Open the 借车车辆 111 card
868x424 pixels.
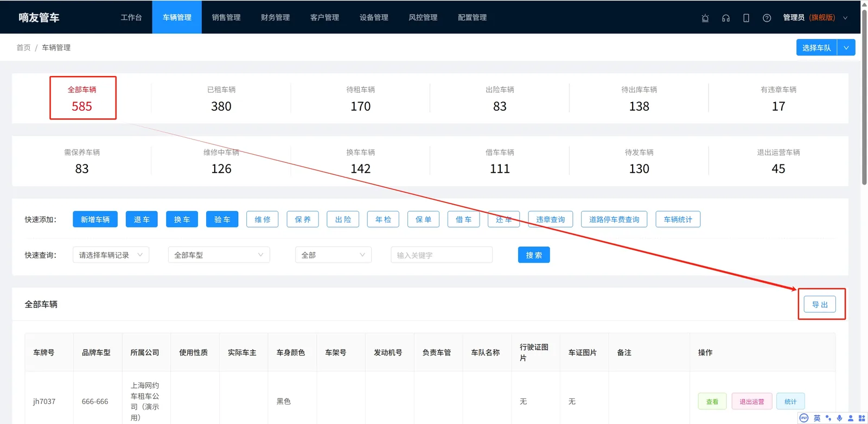pyautogui.click(x=500, y=161)
